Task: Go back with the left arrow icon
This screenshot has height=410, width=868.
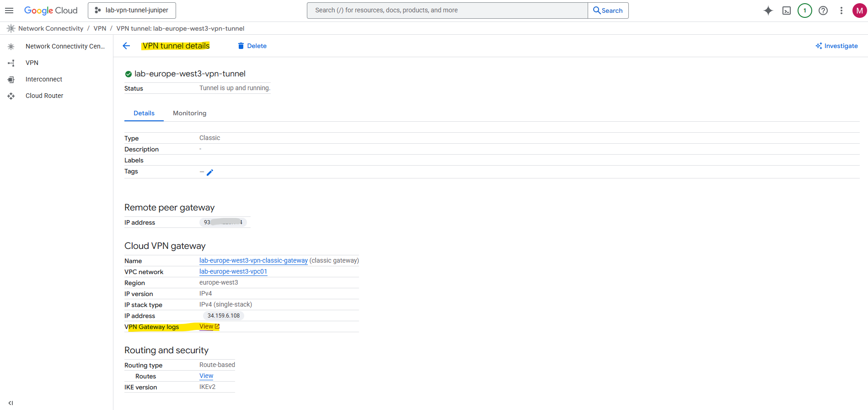Action: 127,46
